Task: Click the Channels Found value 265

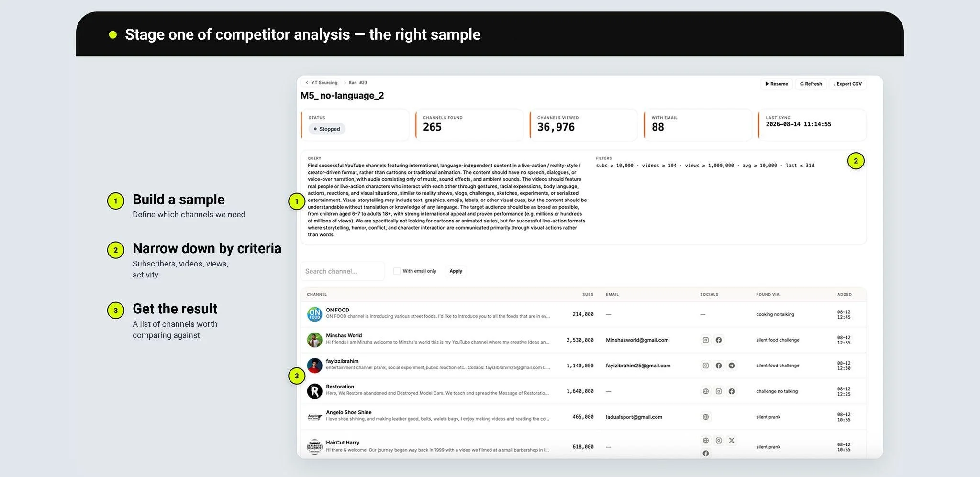Action: tap(432, 127)
